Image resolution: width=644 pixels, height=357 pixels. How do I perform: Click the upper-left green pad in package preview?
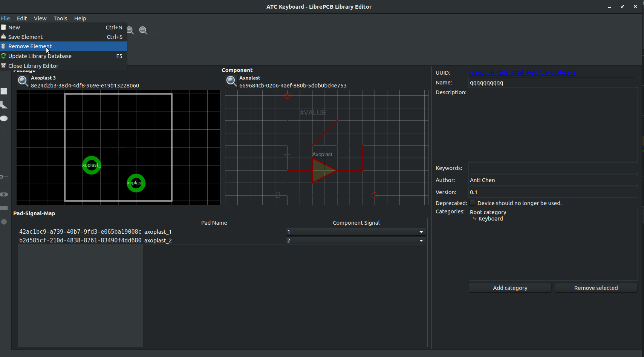click(92, 165)
